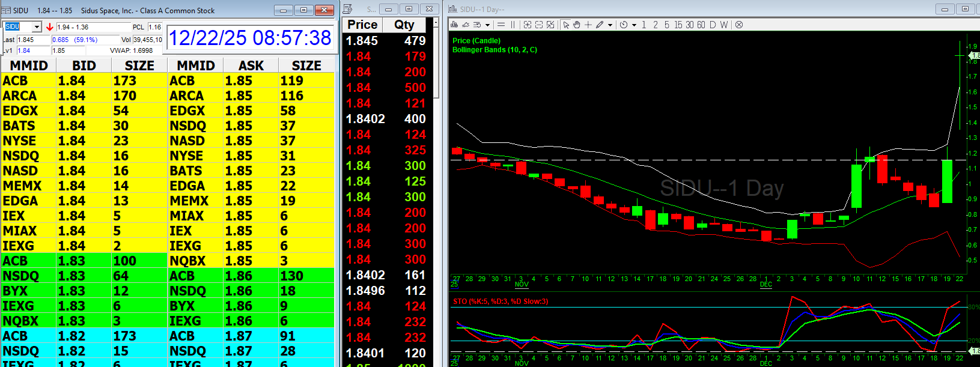Viewport: 980px width, 367px height.
Task: Click the zoom in box icon
Action: click(x=527, y=25)
